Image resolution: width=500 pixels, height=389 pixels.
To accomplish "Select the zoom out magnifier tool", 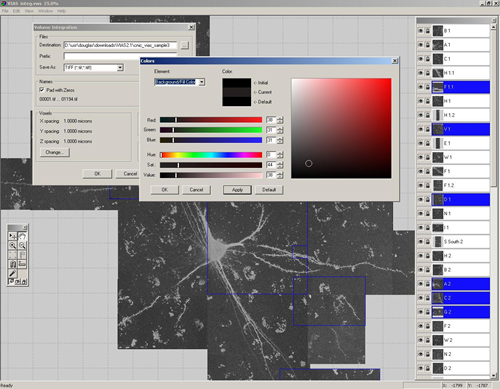I will 22,246.
